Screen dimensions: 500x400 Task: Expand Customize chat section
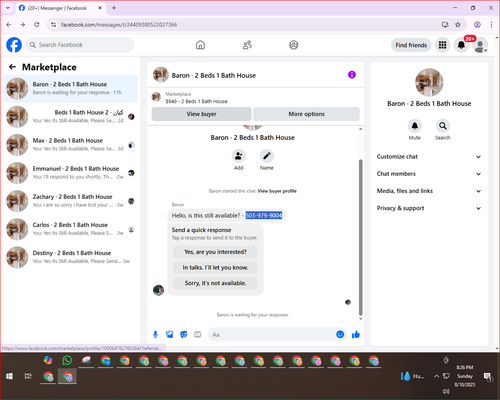(x=429, y=157)
